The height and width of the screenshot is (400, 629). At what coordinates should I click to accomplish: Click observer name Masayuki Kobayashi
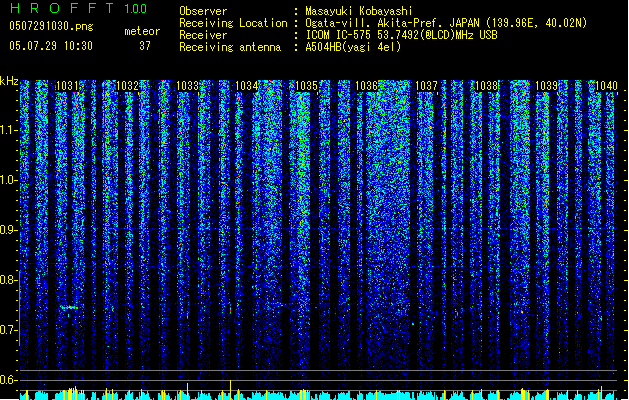[358, 11]
